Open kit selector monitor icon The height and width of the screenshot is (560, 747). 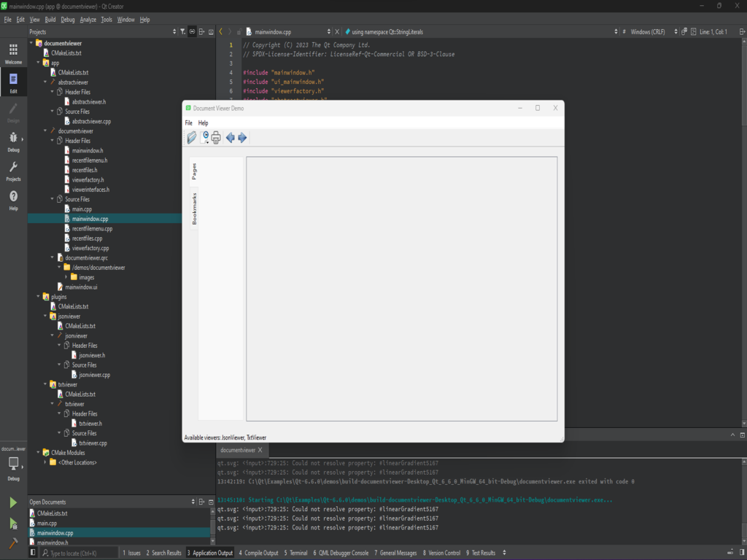point(13,463)
